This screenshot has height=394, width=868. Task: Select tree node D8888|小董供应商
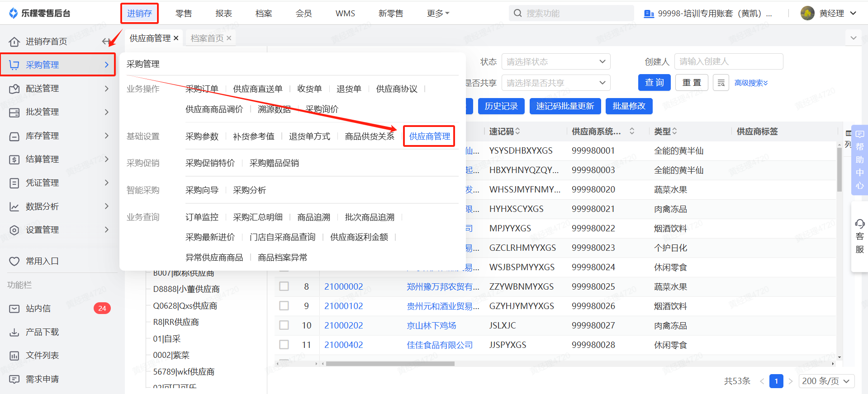coord(186,289)
